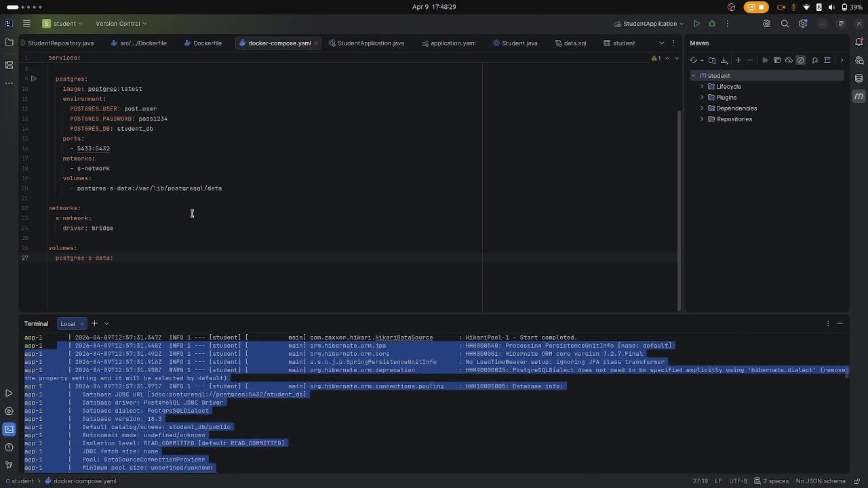
Task: Open Services tool window icon on left sidebar
Action: pos(9,411)
